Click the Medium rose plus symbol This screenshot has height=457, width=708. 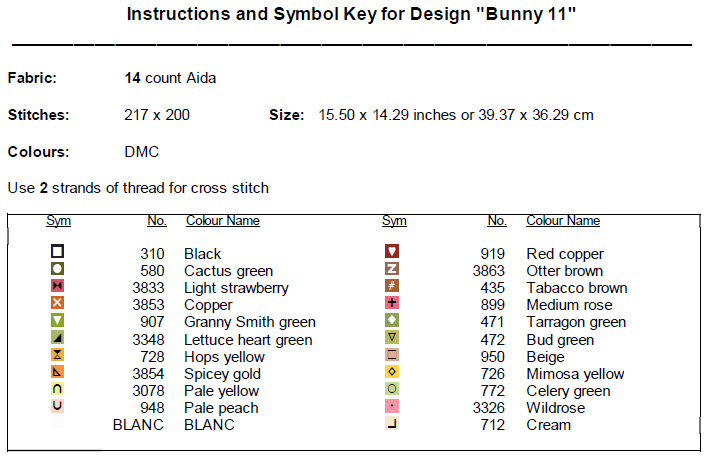pyautogui.click(x=392, y=304)
